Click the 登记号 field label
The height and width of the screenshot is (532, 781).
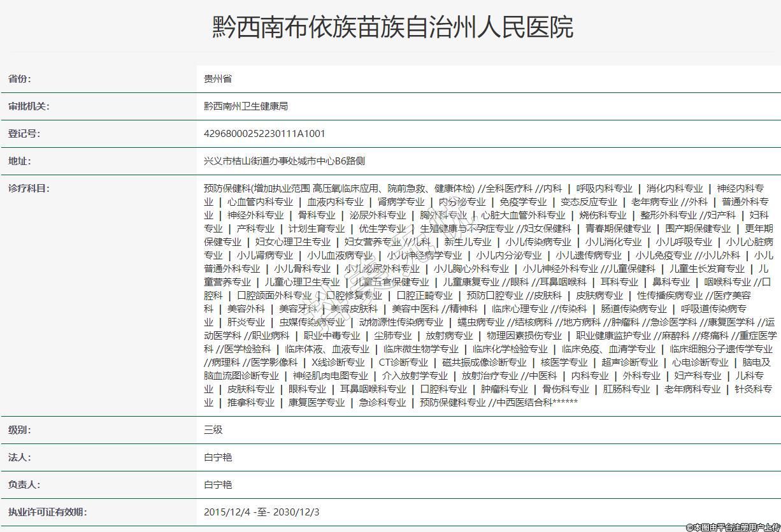pos(24,134)
